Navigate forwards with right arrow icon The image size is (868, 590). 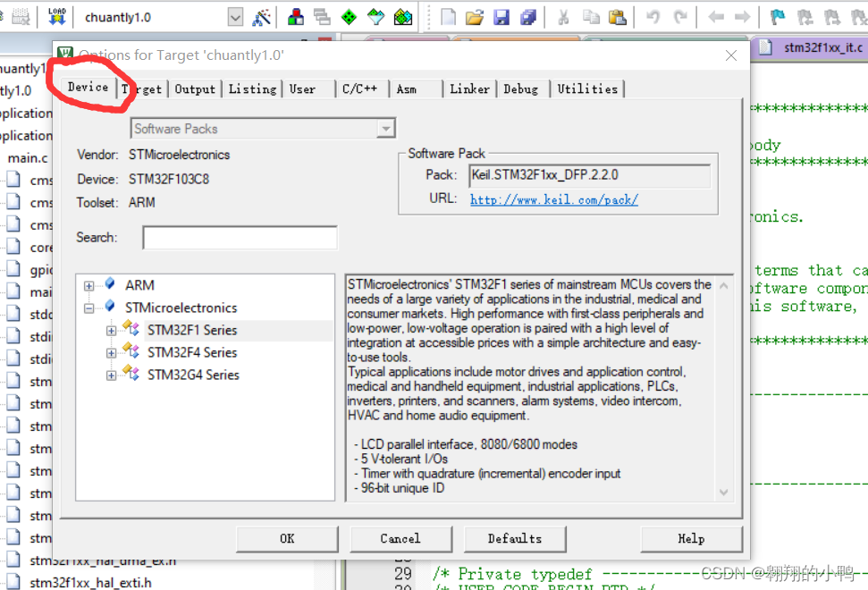click(742, 17)
